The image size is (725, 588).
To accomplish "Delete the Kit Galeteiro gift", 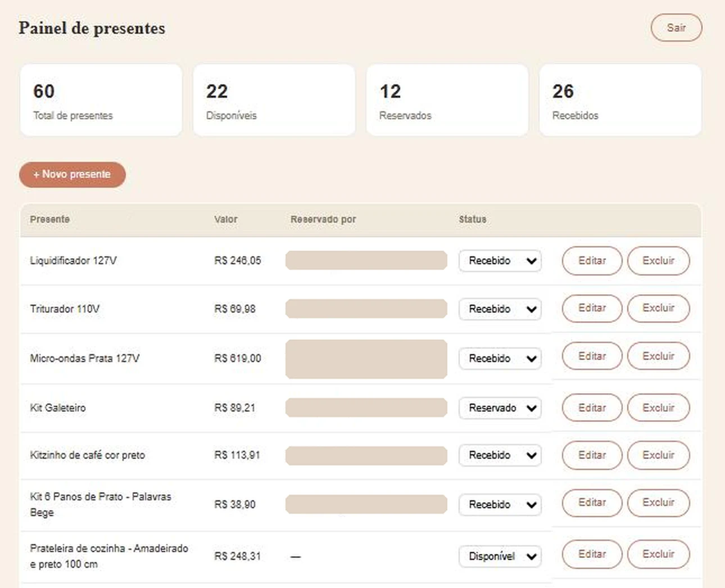I will (658, 408).
